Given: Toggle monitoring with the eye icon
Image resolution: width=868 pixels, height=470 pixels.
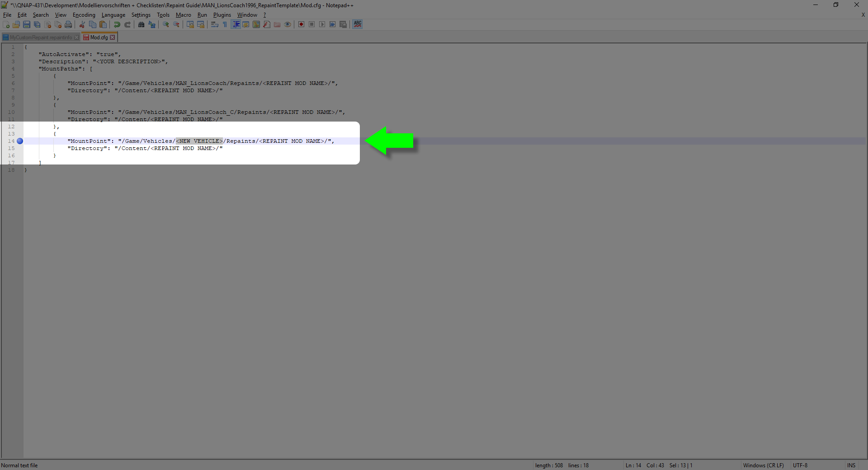Looking at the screenshot, I should (288, 24).
